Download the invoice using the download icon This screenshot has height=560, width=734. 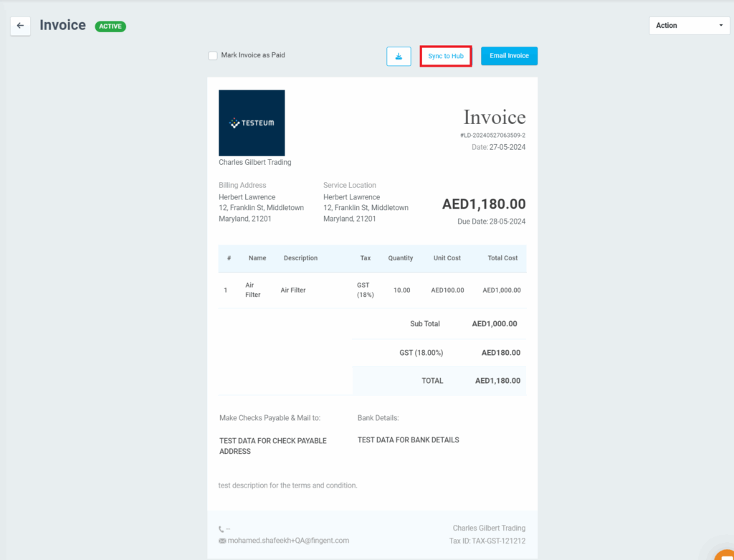pyautogui.click(x=399, y=56)
